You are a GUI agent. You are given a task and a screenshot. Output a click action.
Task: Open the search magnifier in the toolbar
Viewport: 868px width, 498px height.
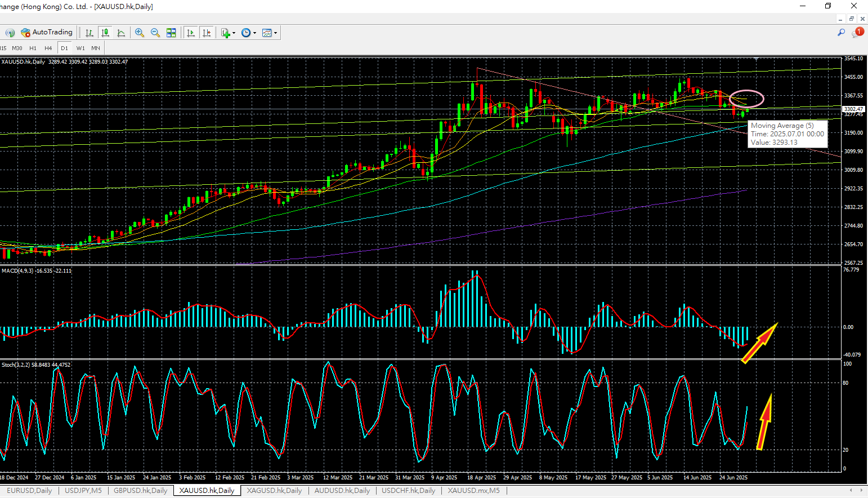pyautogui.click(x=841, y=33)
